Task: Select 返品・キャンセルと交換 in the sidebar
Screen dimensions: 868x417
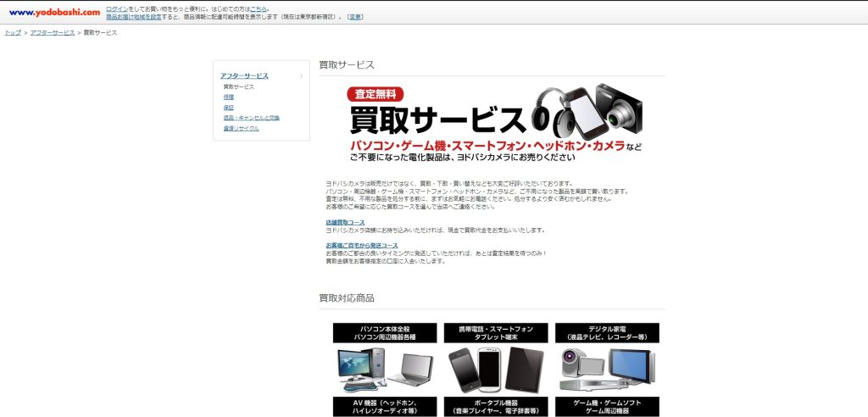Action: (x=251, y=118)
